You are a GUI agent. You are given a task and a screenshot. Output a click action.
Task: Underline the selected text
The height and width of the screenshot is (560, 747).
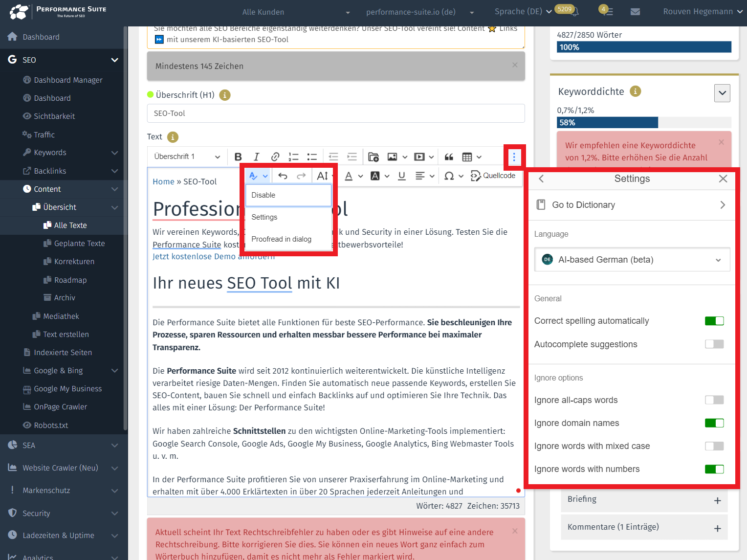[402, 176]
